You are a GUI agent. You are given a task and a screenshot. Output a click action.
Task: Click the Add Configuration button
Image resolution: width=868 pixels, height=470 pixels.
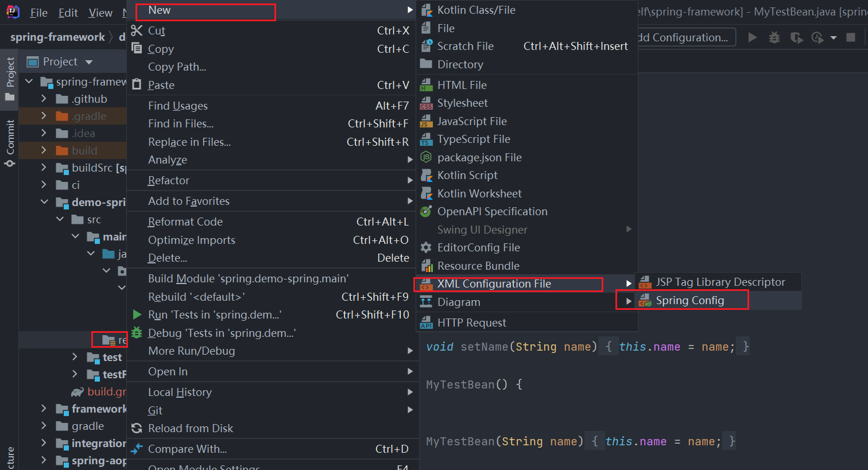(686, 37)
